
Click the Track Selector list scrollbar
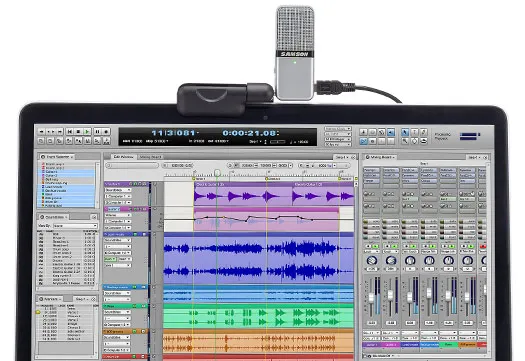pos(97,184)
